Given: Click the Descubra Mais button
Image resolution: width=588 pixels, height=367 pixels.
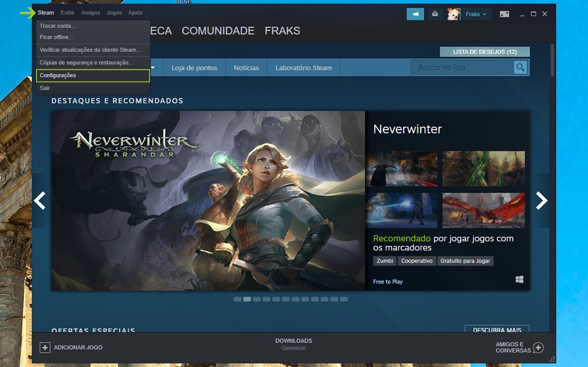Looking at the screenshot, I should click(497, 330).
